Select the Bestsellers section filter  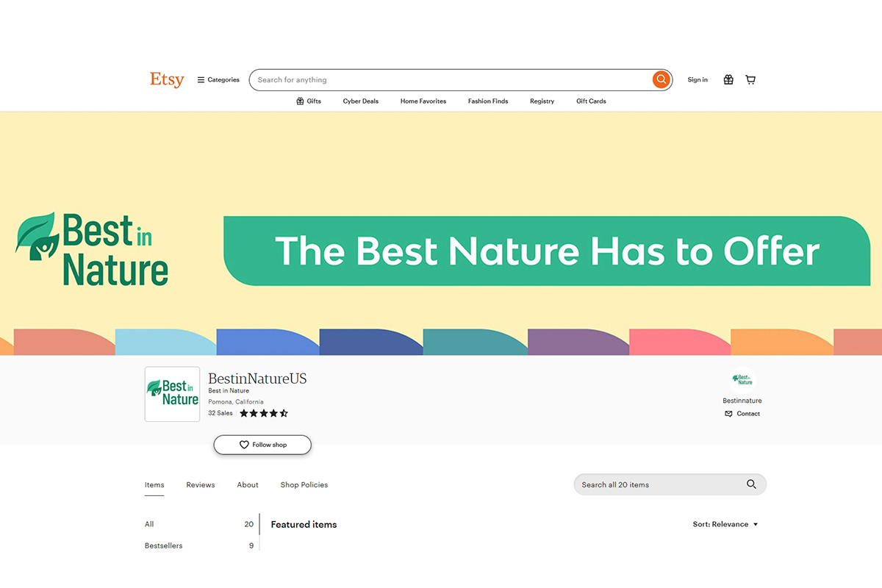click(x=164, y=545)
